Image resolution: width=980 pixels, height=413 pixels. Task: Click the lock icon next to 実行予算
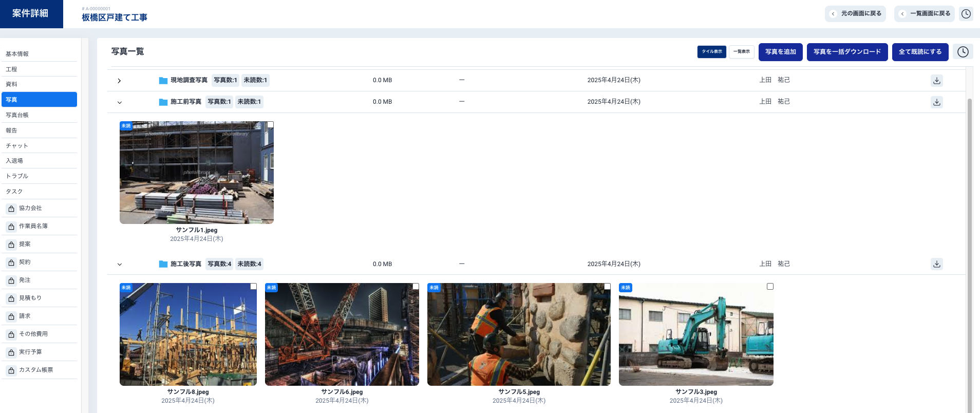click(11, 352)
